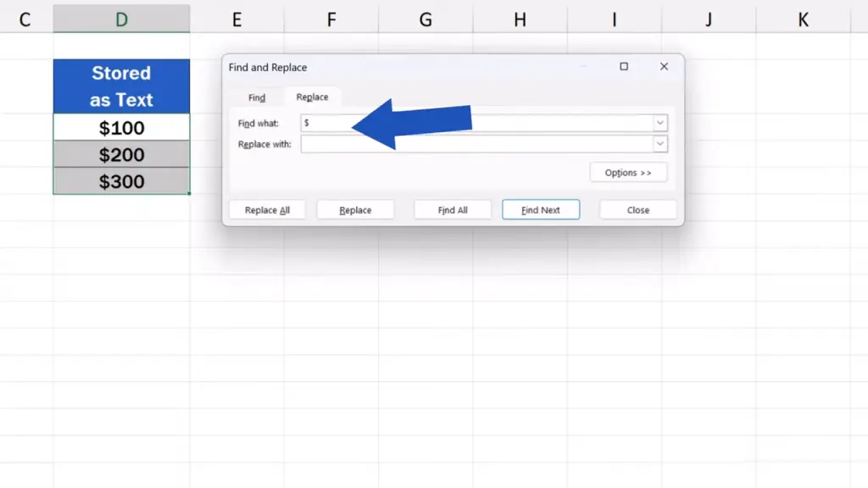Image resolution: width=868 pixels, height=488 pixels.
Task: Expand the 'Replace with' dropdown arrow
Action: 659,145
